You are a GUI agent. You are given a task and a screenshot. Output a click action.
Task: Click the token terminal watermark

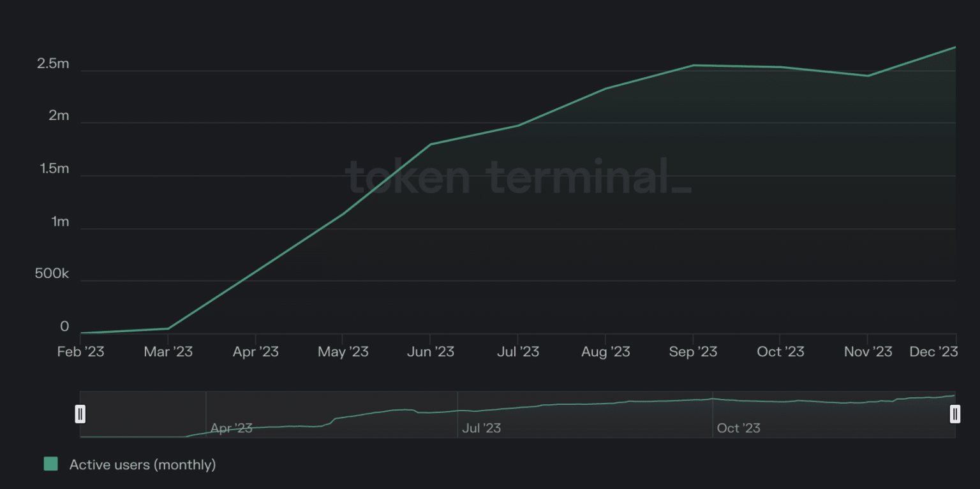click(517, 177)
